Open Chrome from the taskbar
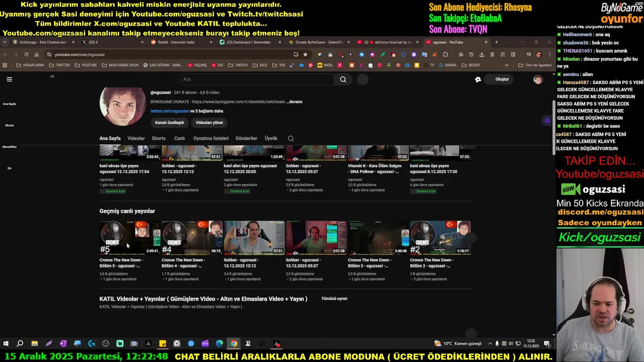The width and height of the screenshot is (644, 362). coord(234,344)
